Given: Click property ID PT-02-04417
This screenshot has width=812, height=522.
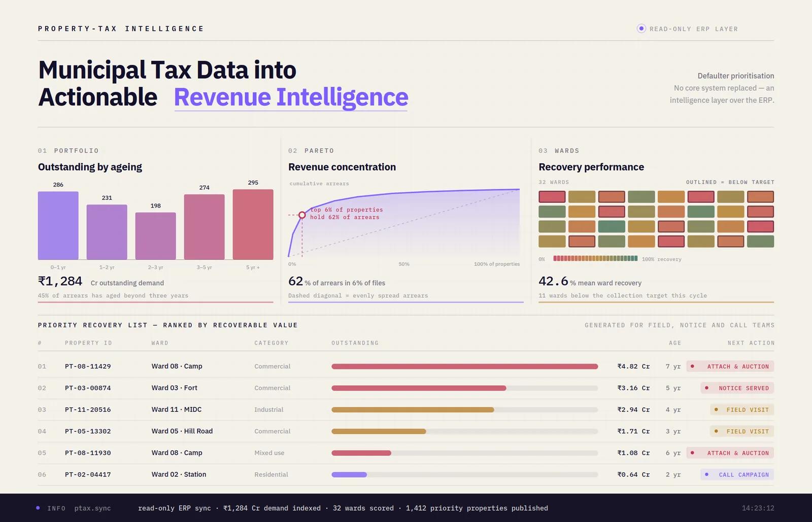Looking at the screenshot, I should [x=88, y=475].
